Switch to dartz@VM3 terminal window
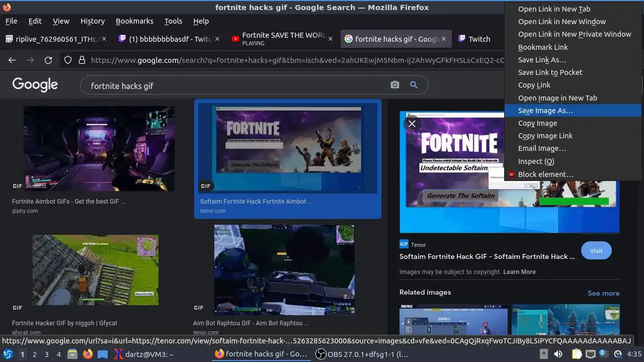This screenshot has height=362, width=644. pyautogui.click(x=143, y=354)
